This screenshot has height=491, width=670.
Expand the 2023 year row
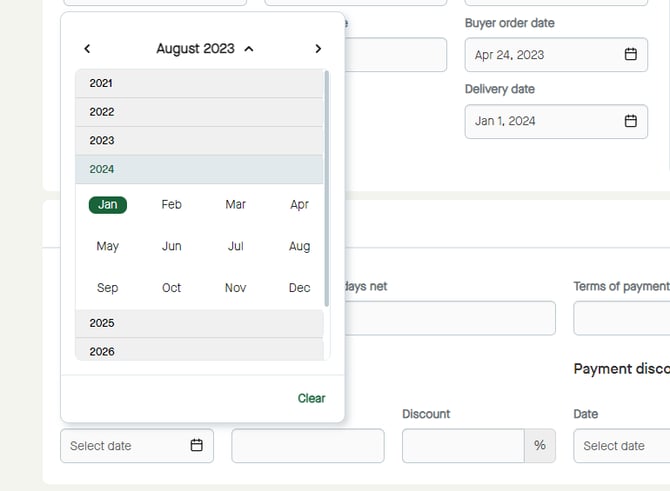(199, 141)
